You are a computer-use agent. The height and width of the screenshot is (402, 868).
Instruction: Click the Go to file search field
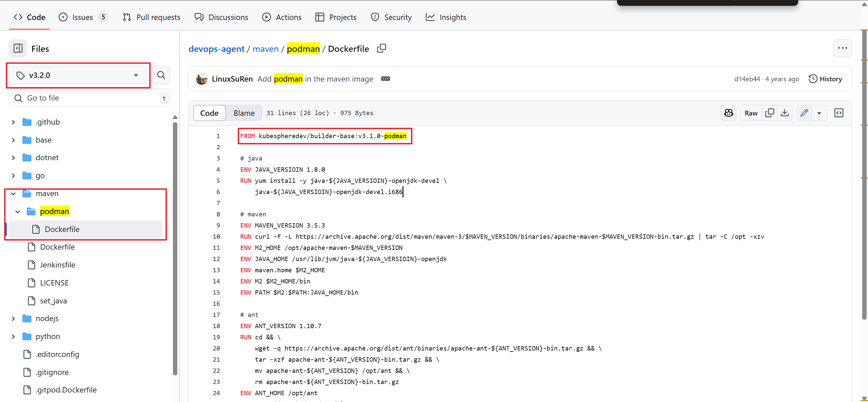point(90,98)
